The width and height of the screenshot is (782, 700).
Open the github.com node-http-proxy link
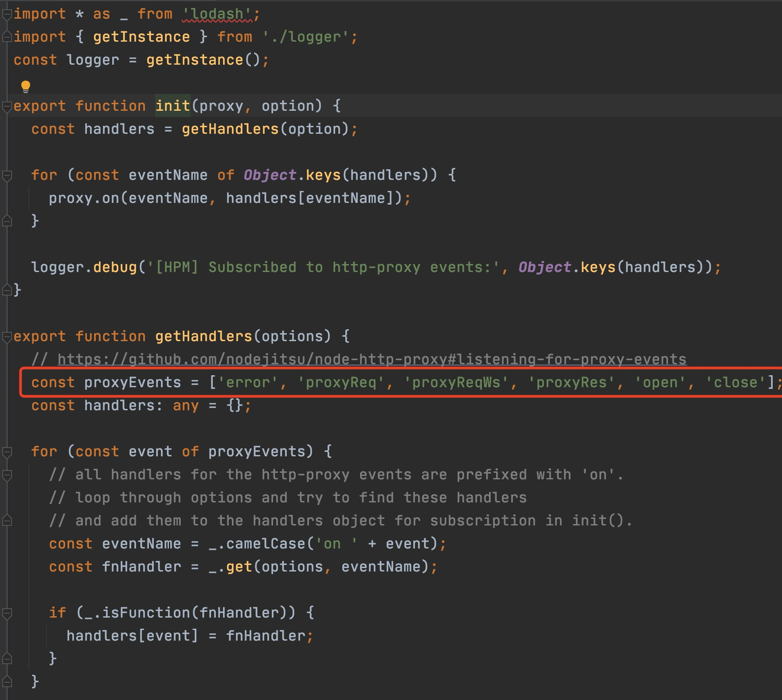tap(372, 359)
